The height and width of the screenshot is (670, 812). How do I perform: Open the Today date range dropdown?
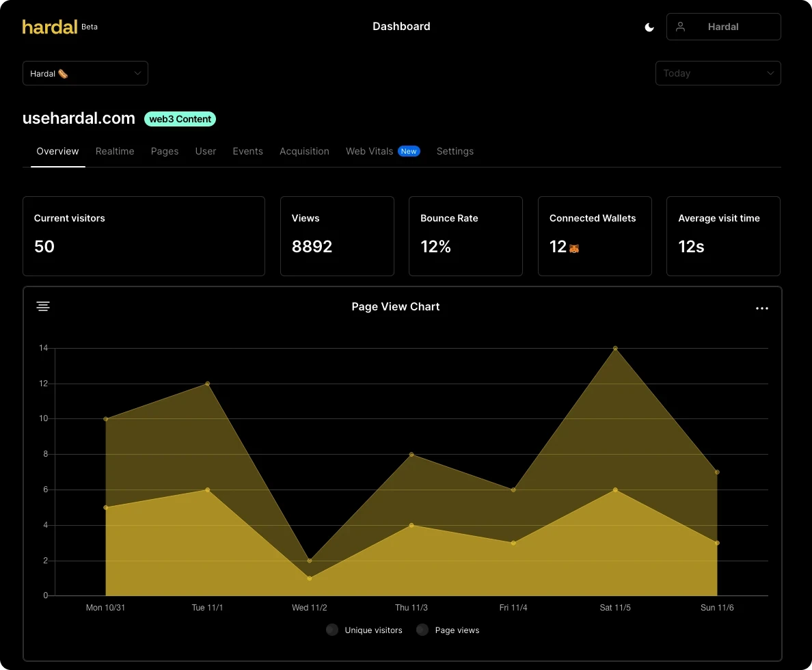[x=718, y=73]
